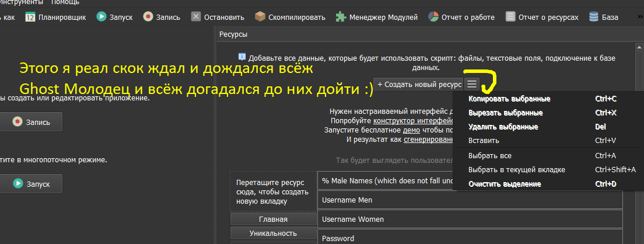Open the Планировщик scheduler toolbar icon
The image size is (644, 244).
coord(30,17)
